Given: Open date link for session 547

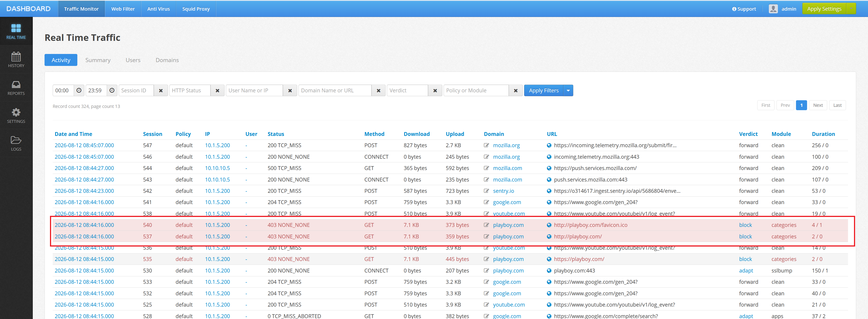Looking at the screenshot, I should [x=84, y=145].
